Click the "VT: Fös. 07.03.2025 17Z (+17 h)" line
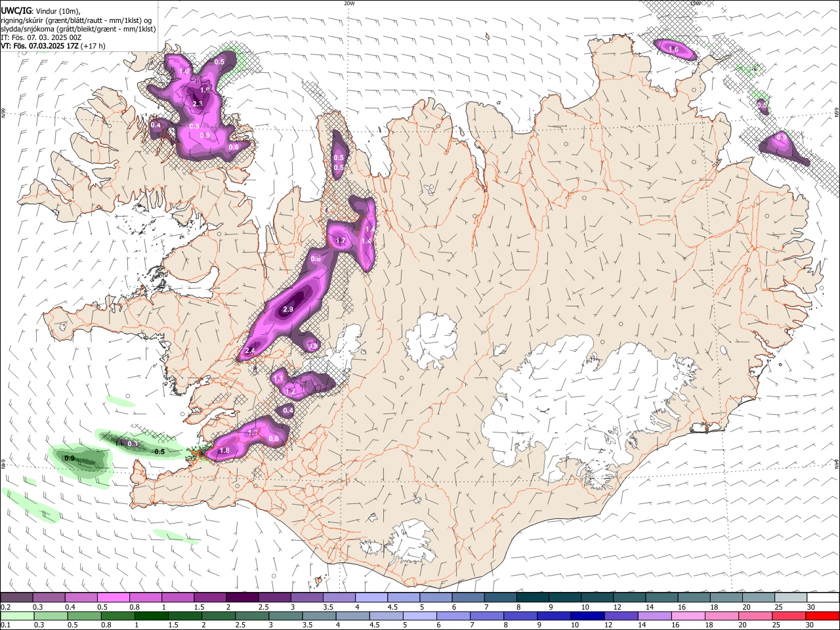Screen dimensions: 840x630 53,46
